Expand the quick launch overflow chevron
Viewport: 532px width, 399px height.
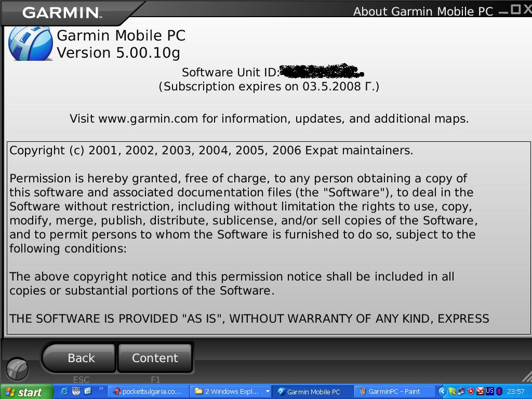101,389
